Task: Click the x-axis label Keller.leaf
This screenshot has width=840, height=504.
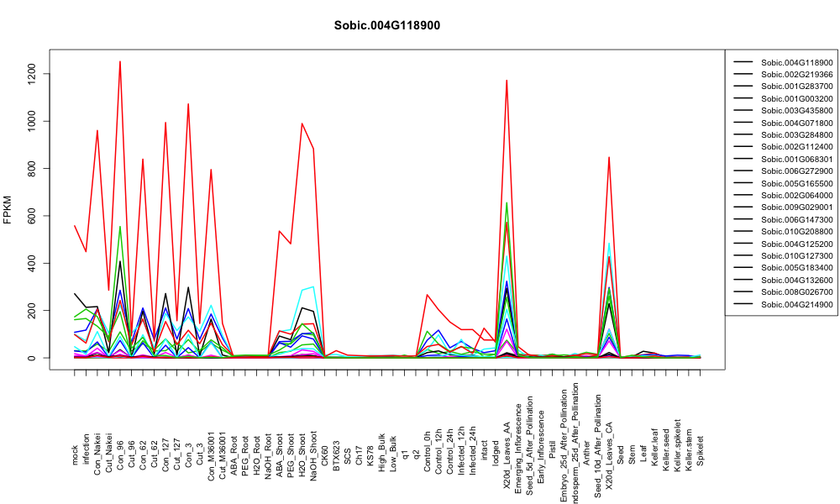Action: tap(654, 447)
